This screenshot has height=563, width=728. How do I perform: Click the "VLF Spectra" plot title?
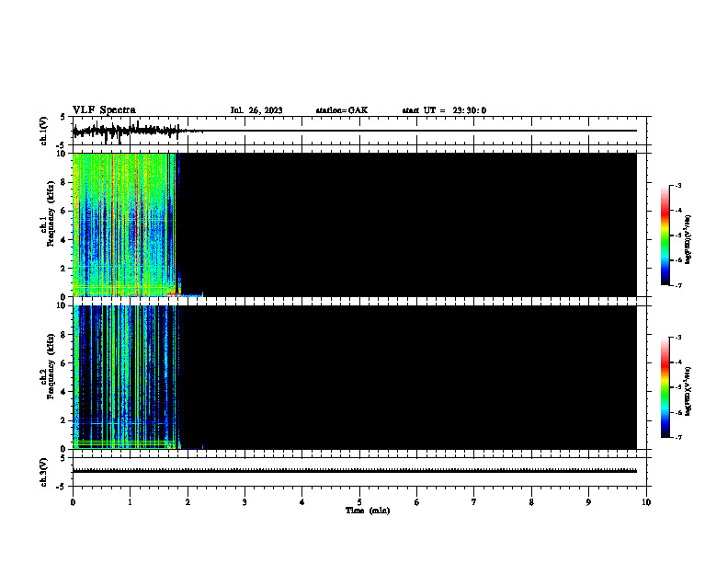pyautogui.click(x=105, y=109)
